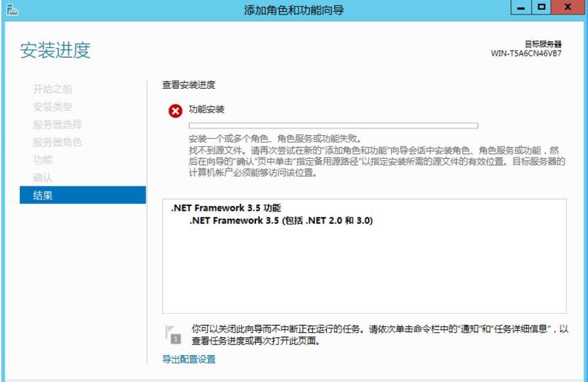The height and width of the screenshot is (382, 588).
Task: Click the window title 添加角色和功能向导
Action: click(294, 10)
